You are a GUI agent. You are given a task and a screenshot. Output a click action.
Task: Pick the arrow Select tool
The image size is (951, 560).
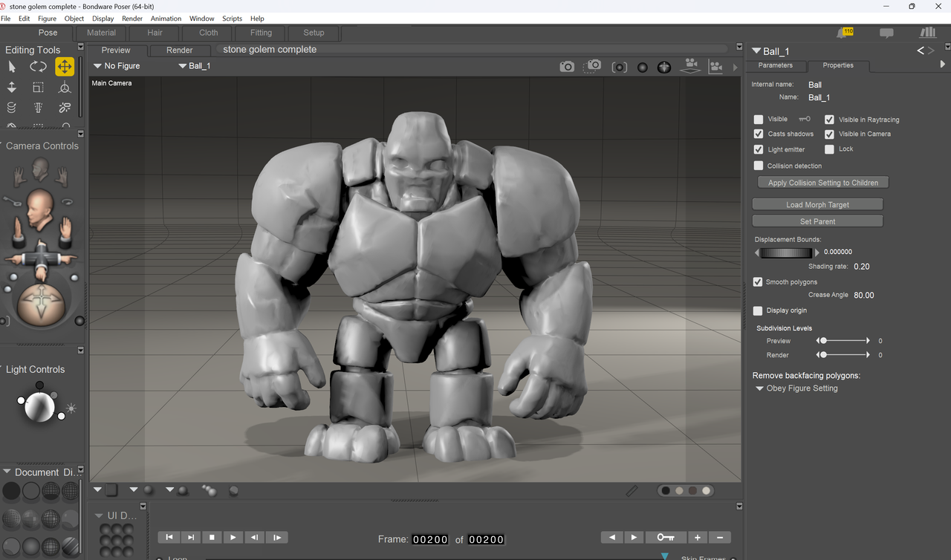pos(12,66)
